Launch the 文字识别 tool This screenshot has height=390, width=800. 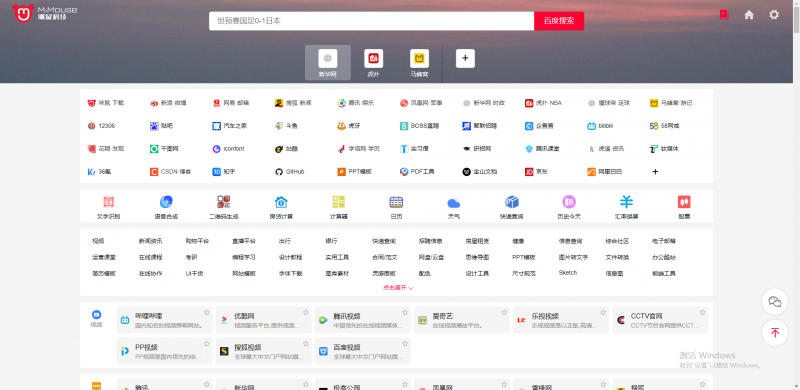tap(108, 208)
